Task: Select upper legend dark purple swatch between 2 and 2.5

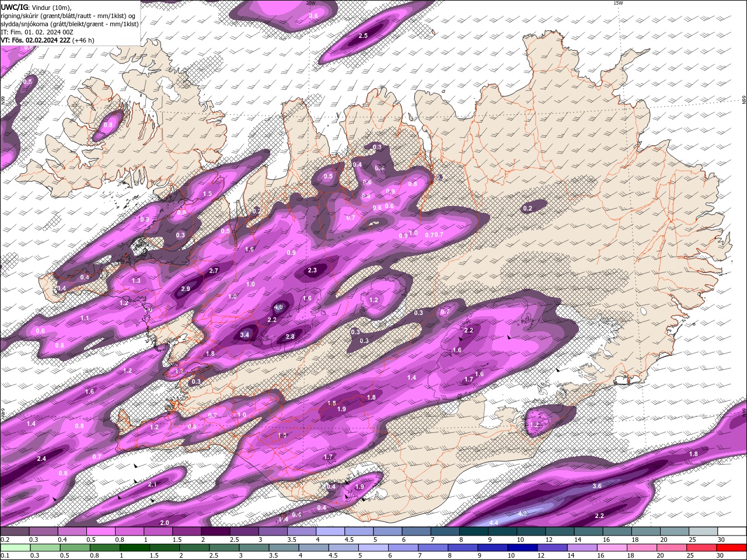Action: [x=215, y=531]
